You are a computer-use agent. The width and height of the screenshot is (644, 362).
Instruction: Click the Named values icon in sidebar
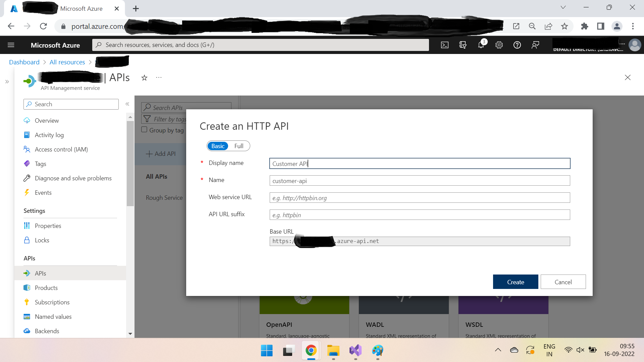pyautogui.click(x=28, y=316)
